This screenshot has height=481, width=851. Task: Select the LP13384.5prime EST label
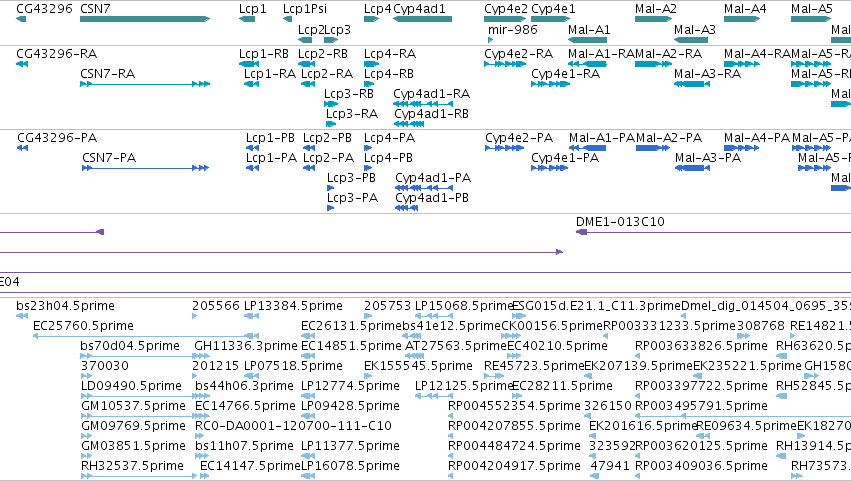294,306
